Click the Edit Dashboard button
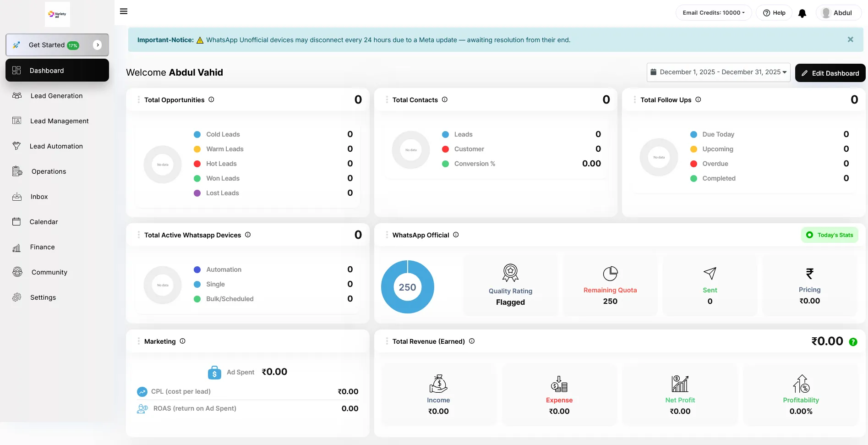This screenshot has width=868, height=445. (830, 73)
